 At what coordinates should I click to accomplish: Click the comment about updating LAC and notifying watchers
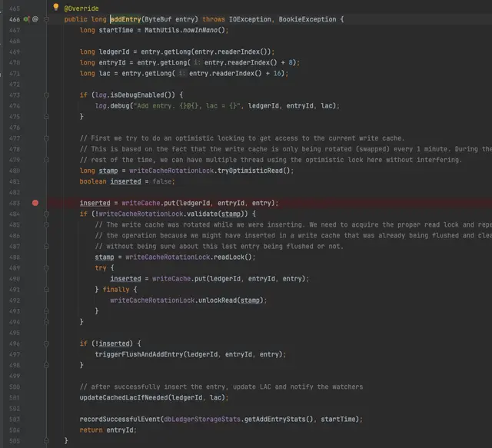point(221,387)
